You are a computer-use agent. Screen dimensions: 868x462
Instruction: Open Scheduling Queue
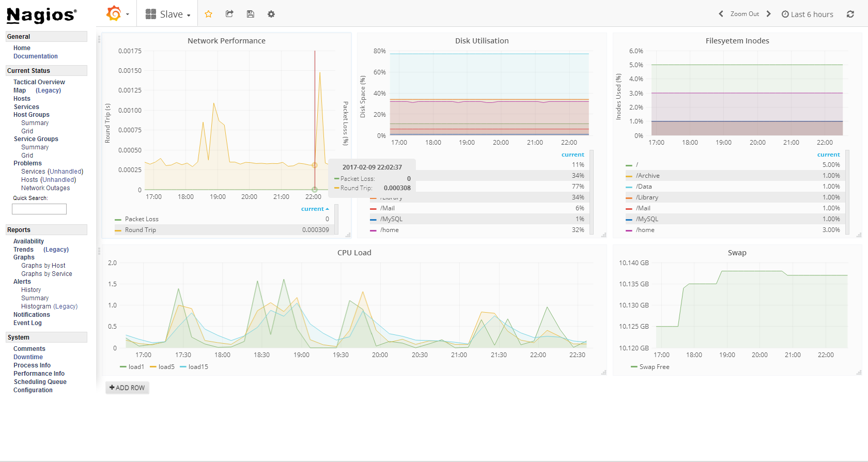40,382
